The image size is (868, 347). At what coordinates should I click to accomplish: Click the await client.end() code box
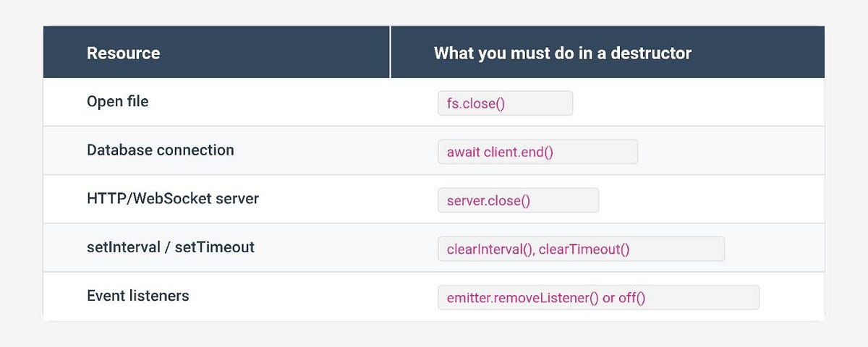538,152
